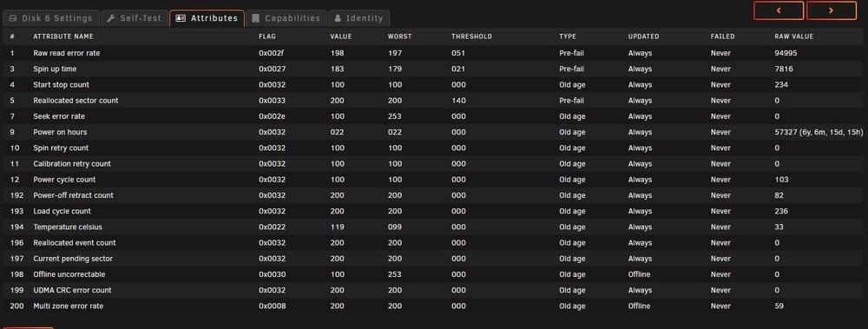Click the book icon on Capabilities tab
The image size is (868, 329).
click(255, 18)
